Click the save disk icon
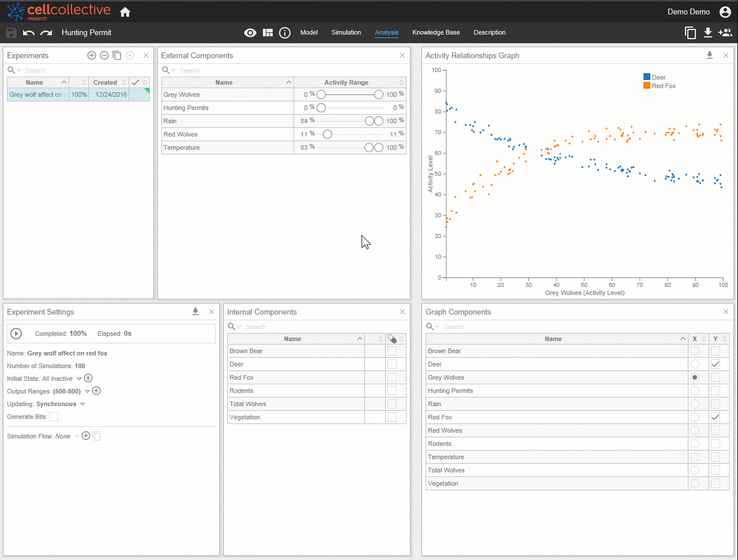Viewport: 738px width, 560px height. 11,33
